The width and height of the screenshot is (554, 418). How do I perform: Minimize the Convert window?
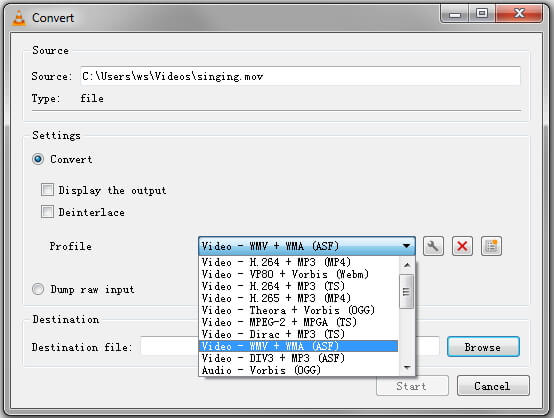click(x=455, y=14)
